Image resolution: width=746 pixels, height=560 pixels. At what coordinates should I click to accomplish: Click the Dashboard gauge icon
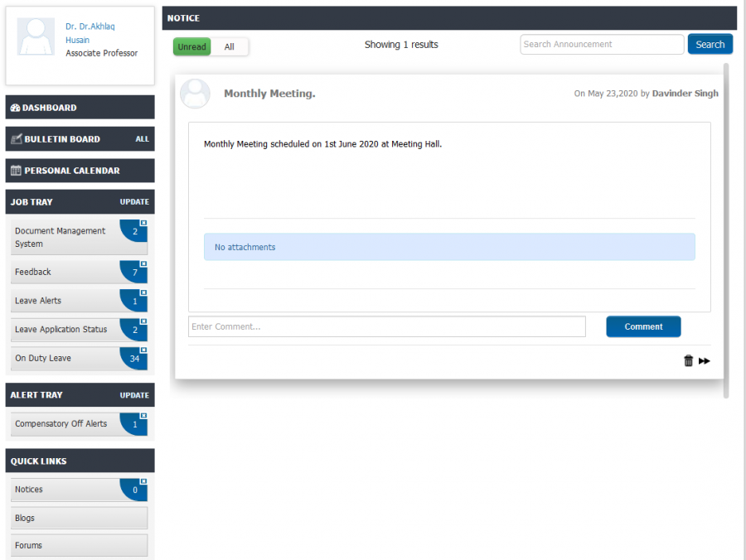pyautogui.click(x=15, y=108)
